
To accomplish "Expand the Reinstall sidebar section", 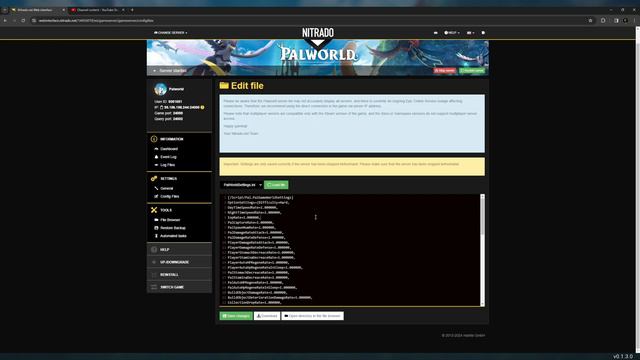I will (x=179, y=275).
